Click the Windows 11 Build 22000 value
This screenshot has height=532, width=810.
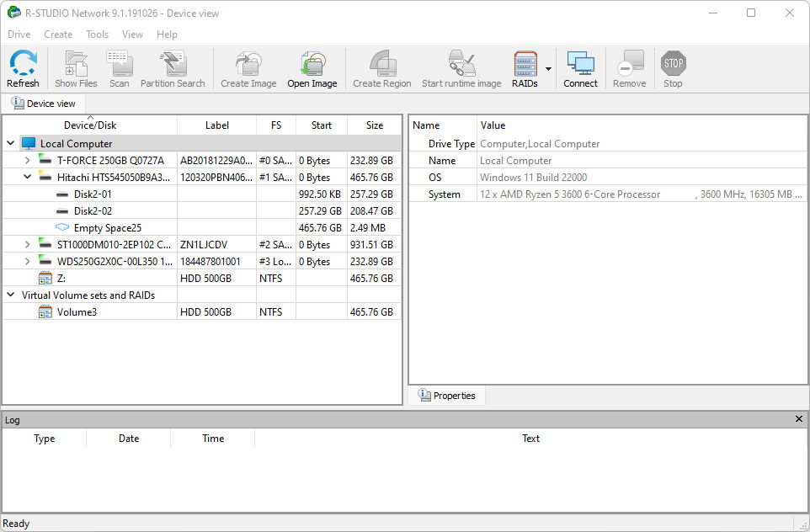533,177
